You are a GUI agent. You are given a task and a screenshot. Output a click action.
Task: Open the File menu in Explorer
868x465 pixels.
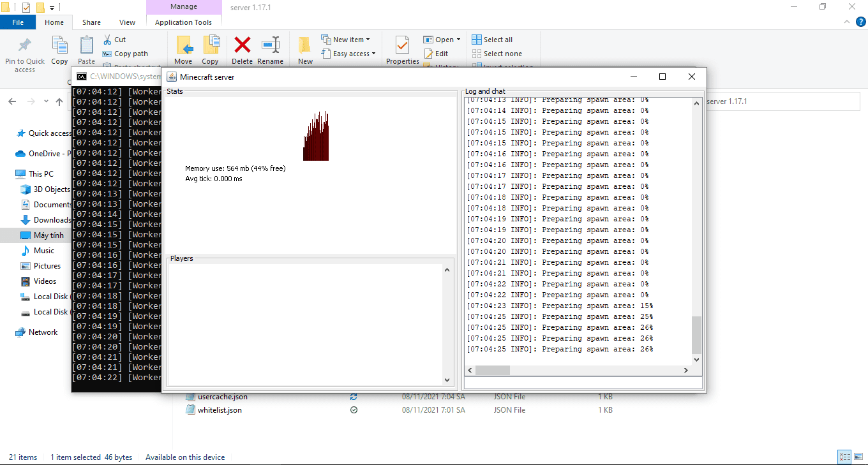click(18, 22)
